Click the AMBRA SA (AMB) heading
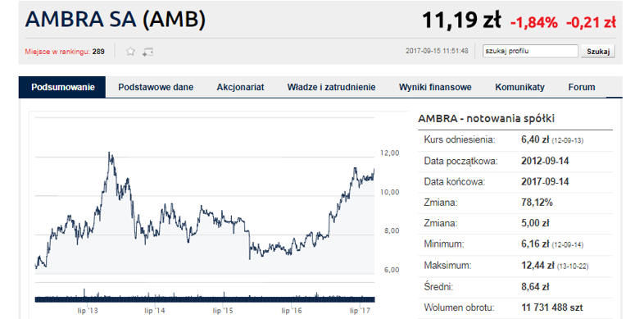This screenshot has height=319, width=644. [116, 20]
